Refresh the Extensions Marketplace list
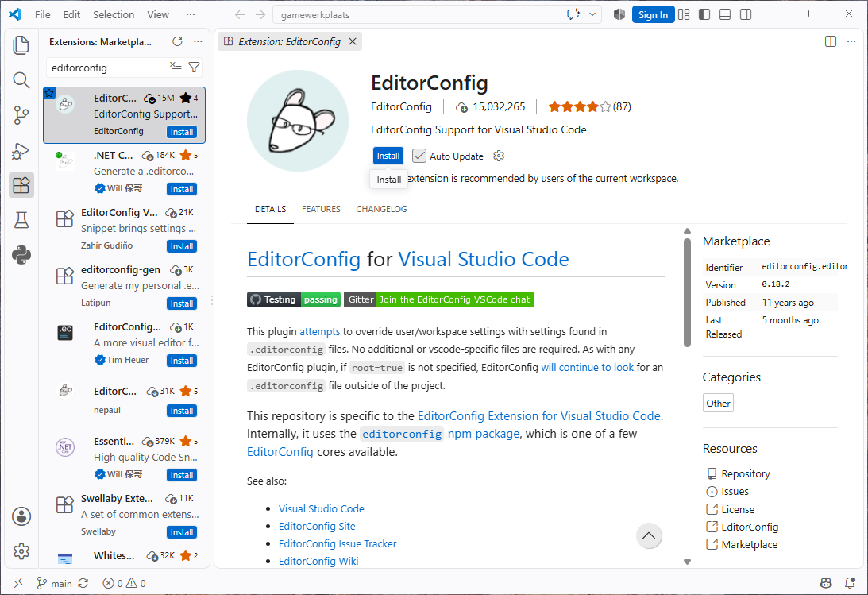This screenshot has height=595, width=868. (x=177, y=41)
